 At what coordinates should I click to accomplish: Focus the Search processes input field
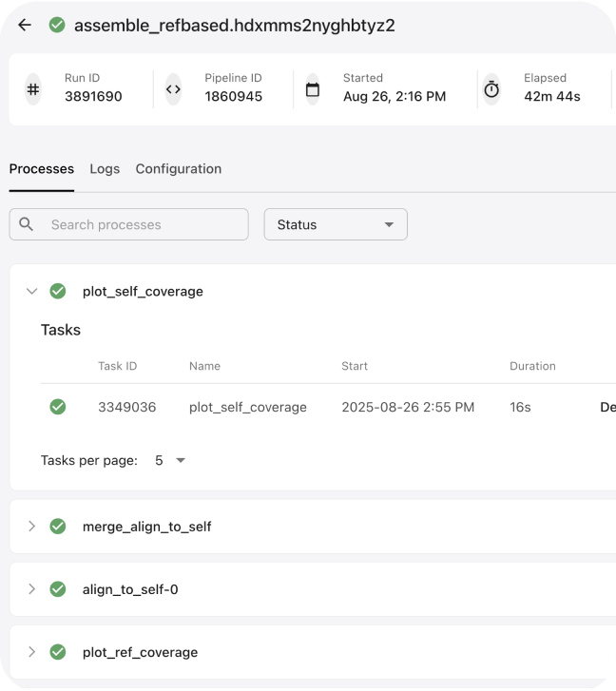point(128,224)
